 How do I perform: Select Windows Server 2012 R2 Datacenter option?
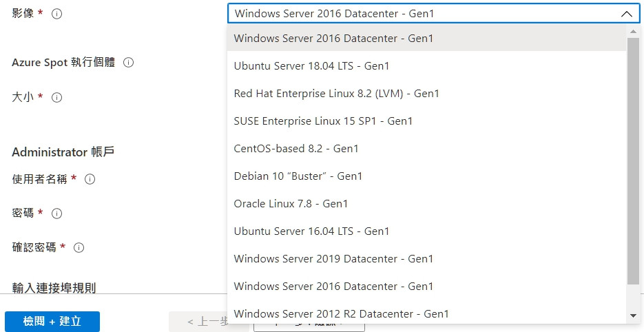coord(341,314)
